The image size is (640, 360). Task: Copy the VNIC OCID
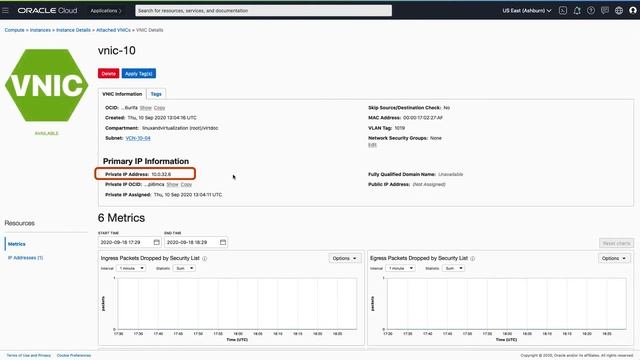[160, 108]
